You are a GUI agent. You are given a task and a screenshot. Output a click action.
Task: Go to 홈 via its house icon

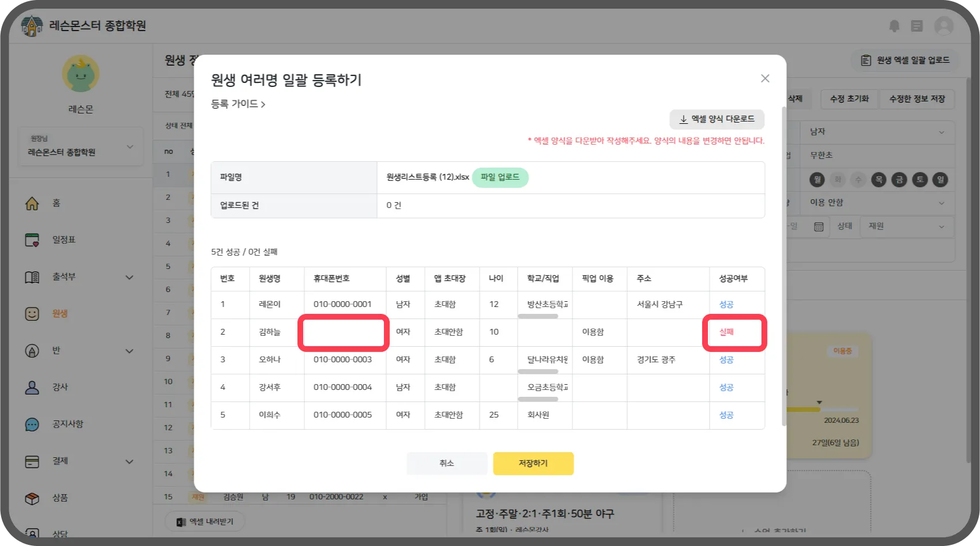(32, 203)
